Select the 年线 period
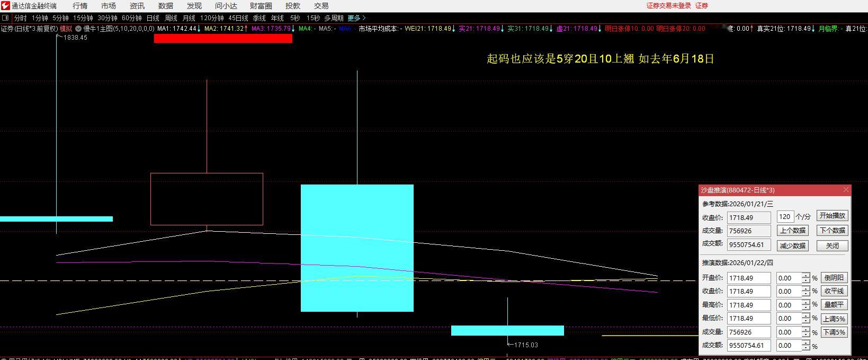This screenshot has height=360, width=868. 278,18
